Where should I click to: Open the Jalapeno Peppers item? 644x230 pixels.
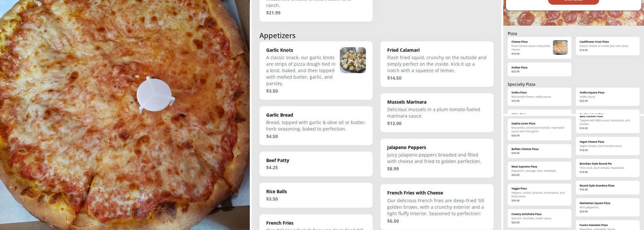pyautogui.click(x=437, y=158)
